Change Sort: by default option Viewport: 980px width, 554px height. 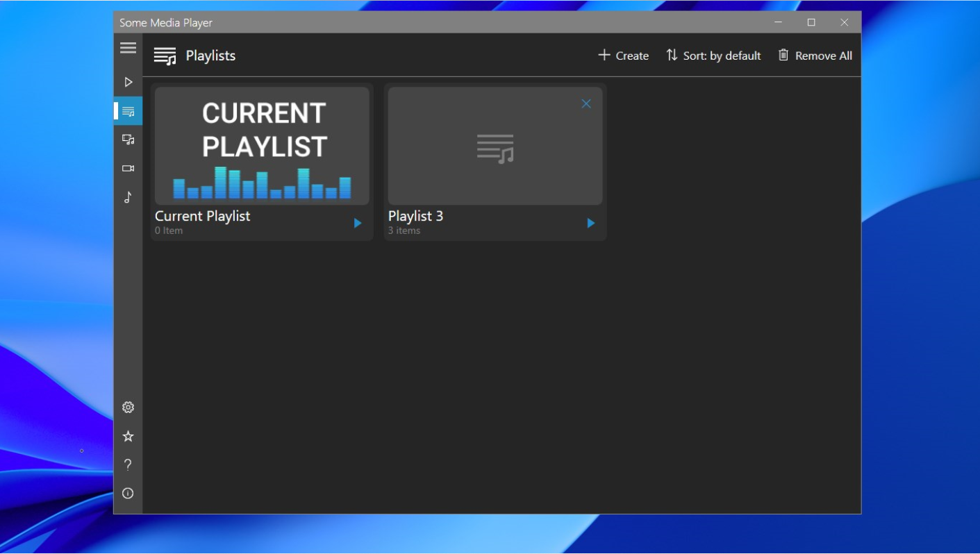713,56
